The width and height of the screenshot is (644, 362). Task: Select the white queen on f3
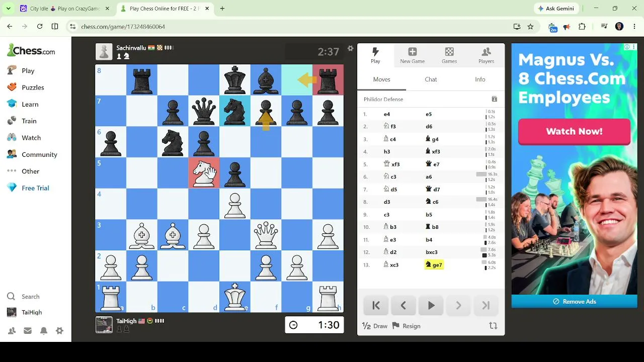pos(266,235)
